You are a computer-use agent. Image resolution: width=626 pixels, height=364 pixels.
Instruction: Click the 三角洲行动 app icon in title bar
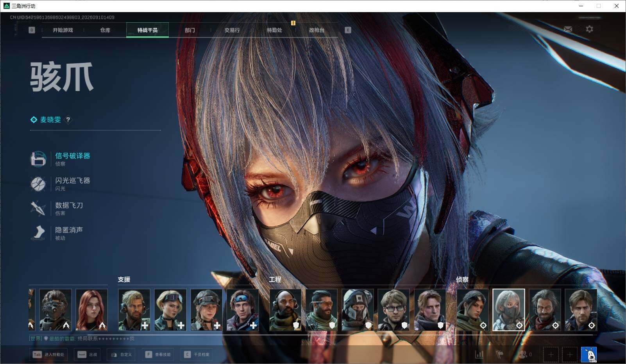[6, 6]
